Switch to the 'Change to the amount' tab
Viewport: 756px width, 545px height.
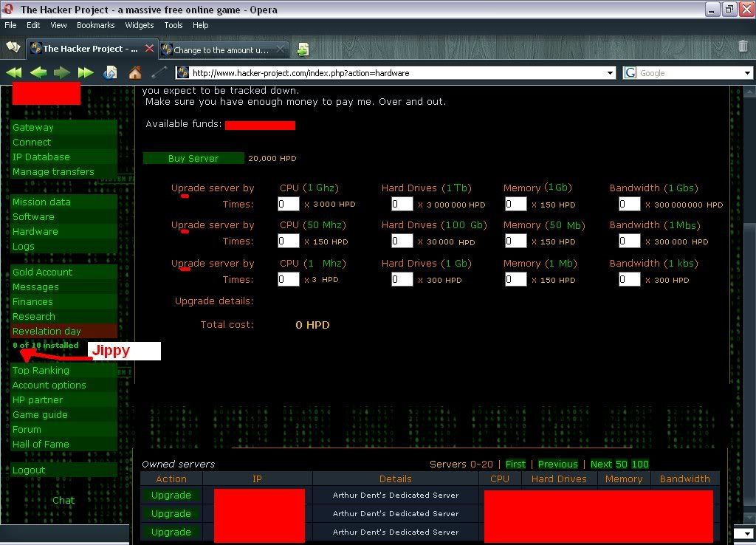point(221,49)
